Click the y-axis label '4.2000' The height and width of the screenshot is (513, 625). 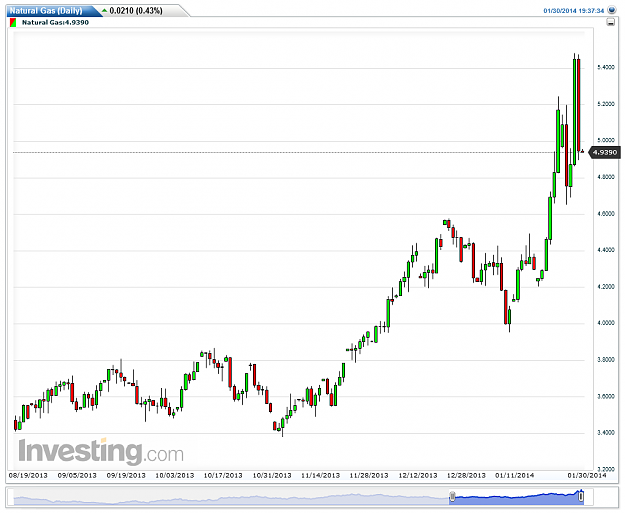click(606, 287)
